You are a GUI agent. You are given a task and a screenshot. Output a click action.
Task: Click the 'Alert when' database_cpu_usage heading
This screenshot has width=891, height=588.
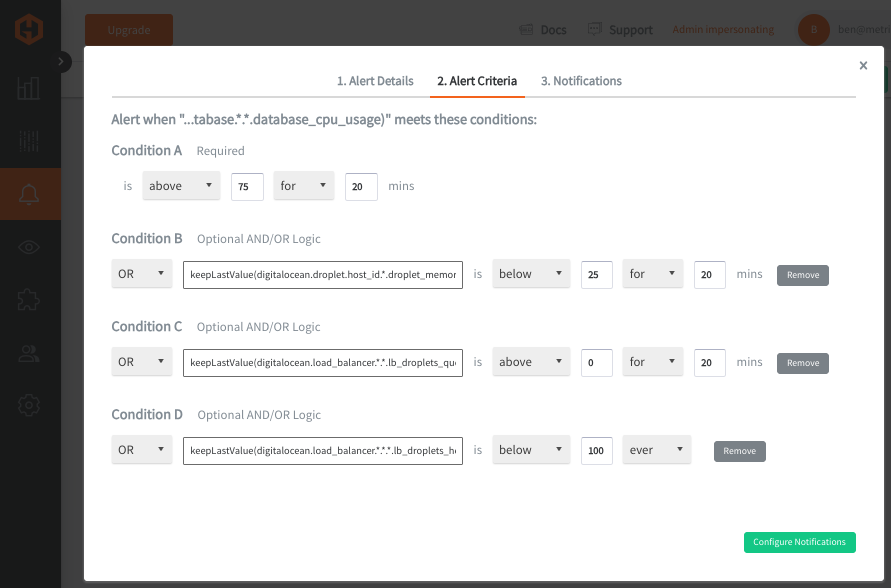[x=324, y=119]
